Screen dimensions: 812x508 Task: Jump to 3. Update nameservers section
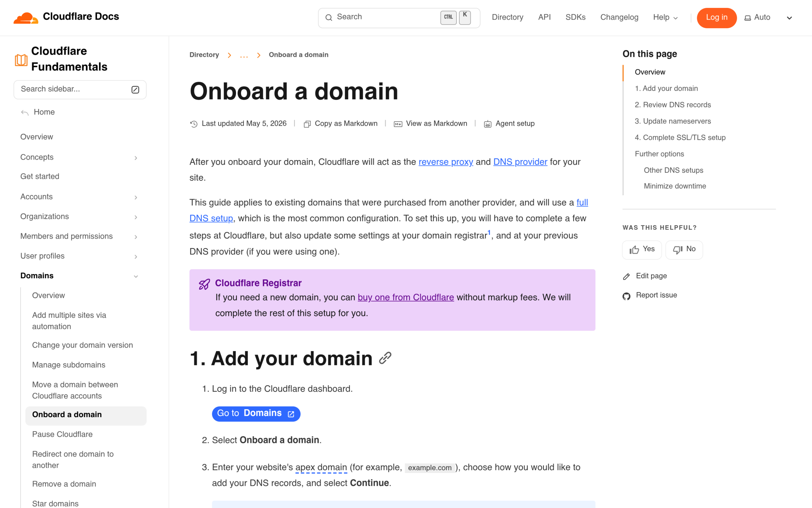click(x=673, y=121)
